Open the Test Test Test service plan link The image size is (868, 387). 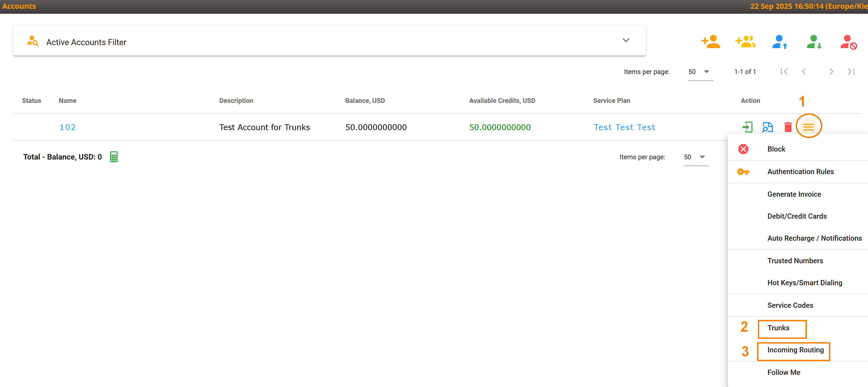[x=624, y=127]
